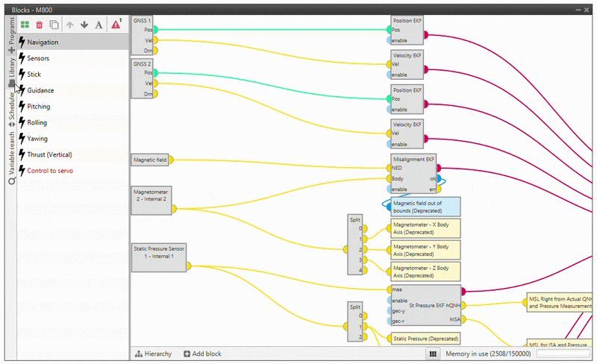Rename program with the A icon
Screen dimensions: 597x364
[x=99, y=24]
